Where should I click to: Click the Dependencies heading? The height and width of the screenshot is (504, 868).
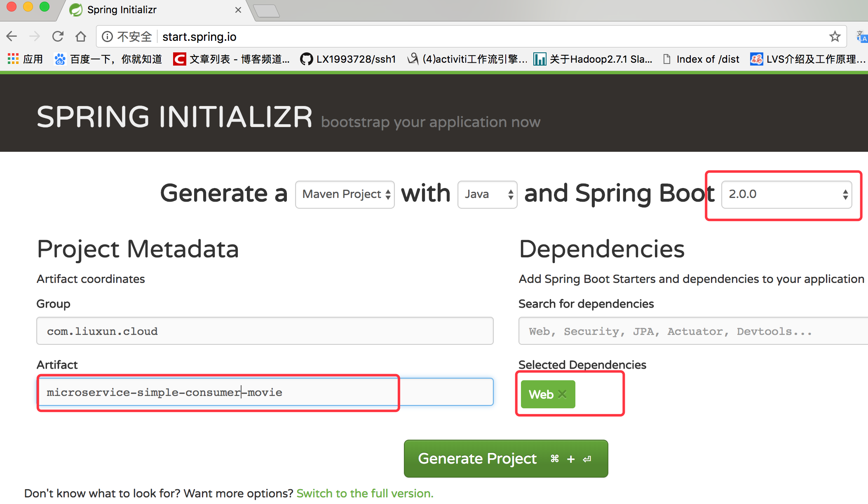pos(602,250)
